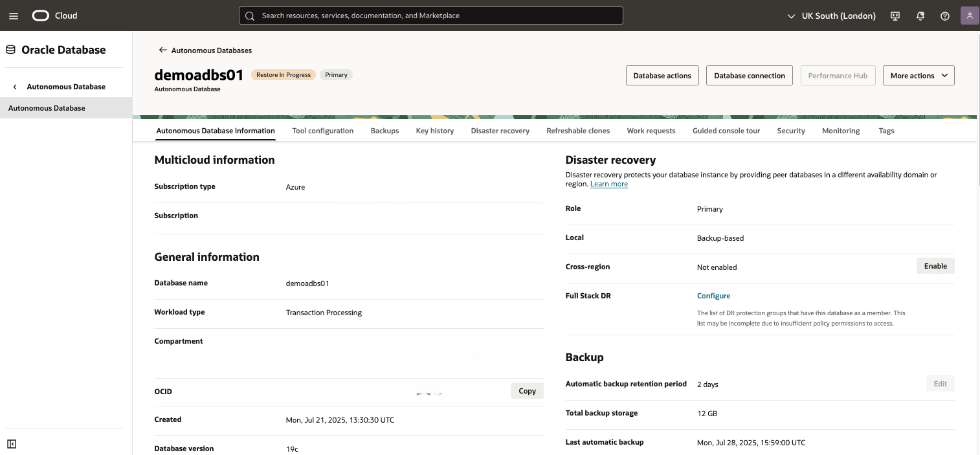The image size is (980, 455).
Task: Open the help menu via question mark icon
Action: pyautogui.click(x=944, y=16)
